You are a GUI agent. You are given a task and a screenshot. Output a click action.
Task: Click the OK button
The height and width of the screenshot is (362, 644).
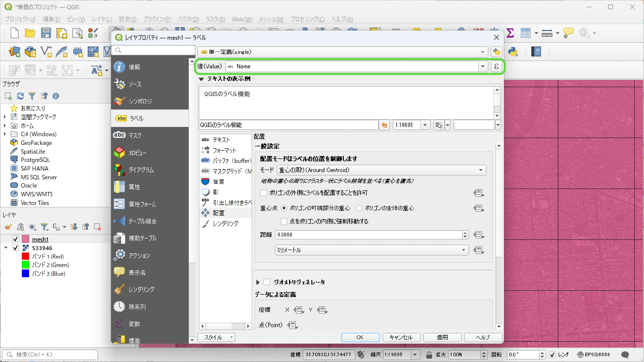click(360, 337)
